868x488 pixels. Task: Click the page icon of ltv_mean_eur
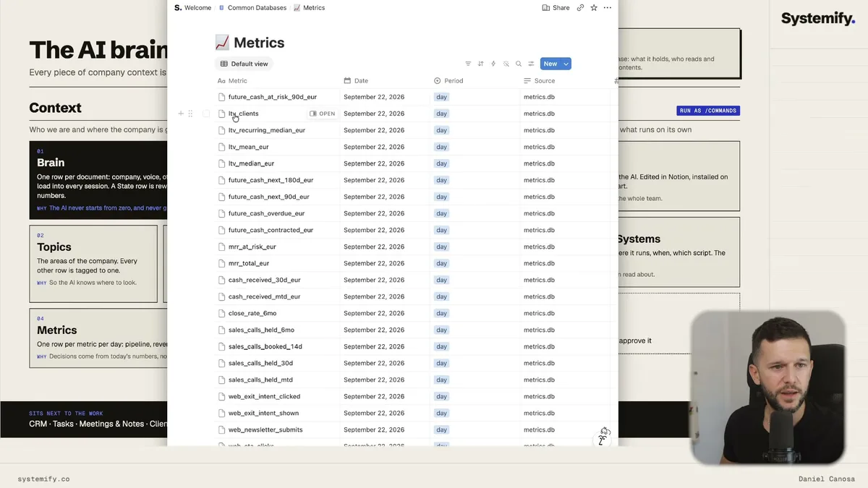pos(222,147)
